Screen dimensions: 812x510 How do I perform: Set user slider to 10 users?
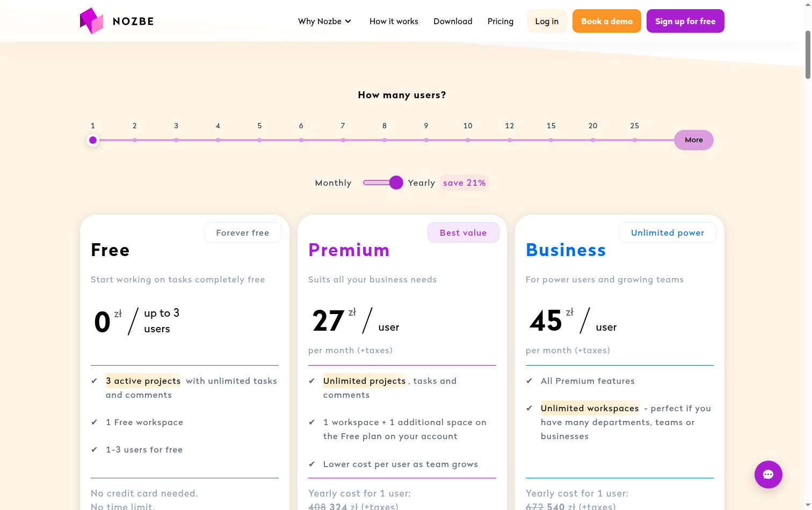pos(468,140)
